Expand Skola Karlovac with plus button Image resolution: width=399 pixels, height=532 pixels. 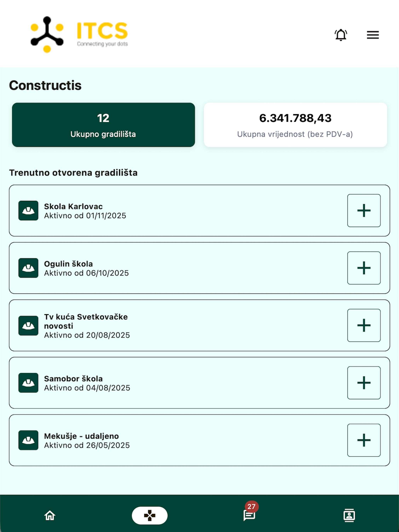(364, 211)
